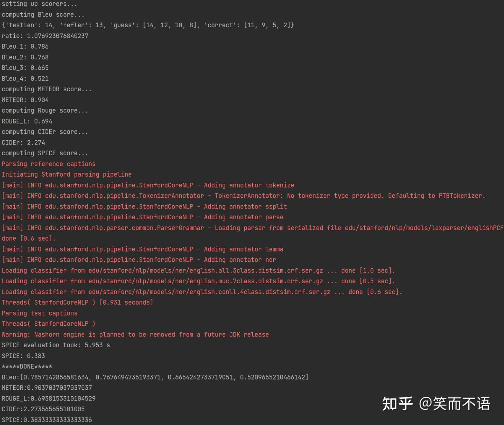Click the final Bleu list output line
This screenshot has height=425, width=504.
(155, 377)
